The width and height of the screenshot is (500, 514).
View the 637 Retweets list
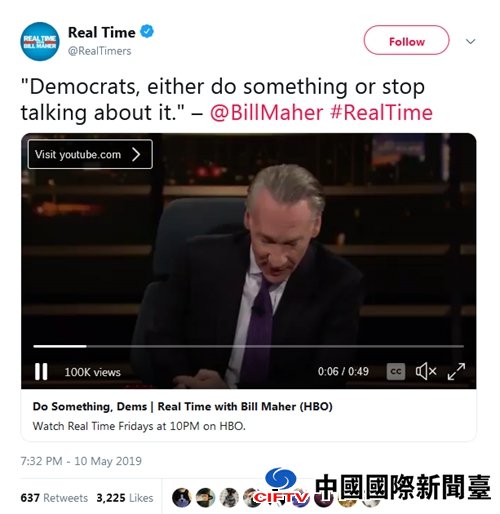(54, 498)
